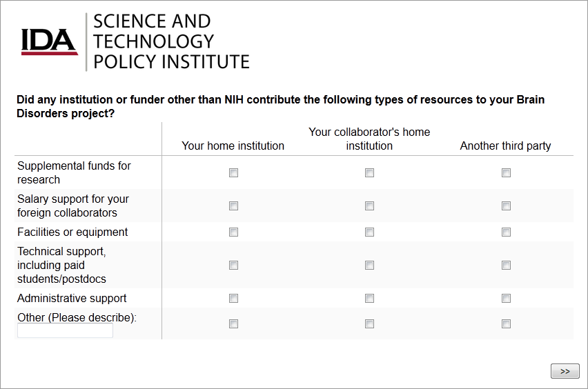Tick Salary support under Another third party
588x389 pixels.
point(506,206)
